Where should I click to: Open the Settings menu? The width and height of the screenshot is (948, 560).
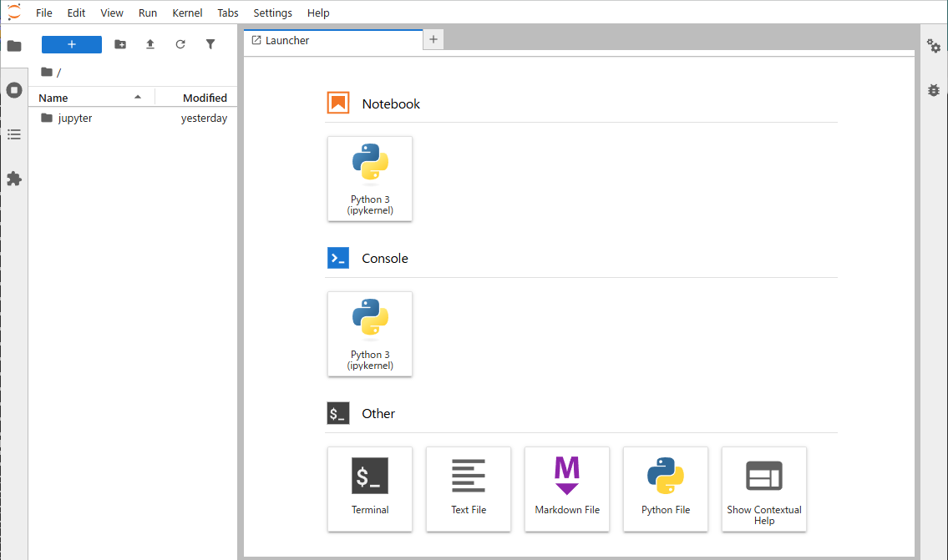tap(272, 13)
